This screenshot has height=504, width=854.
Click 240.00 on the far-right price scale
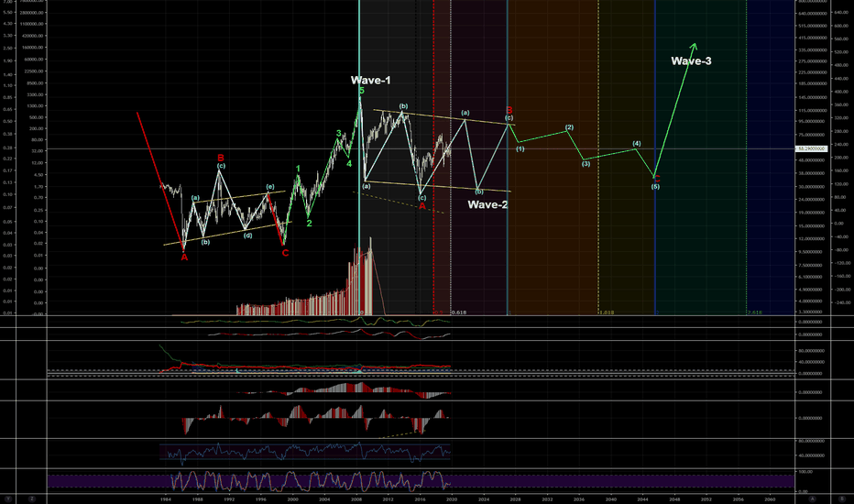(841, 144)
